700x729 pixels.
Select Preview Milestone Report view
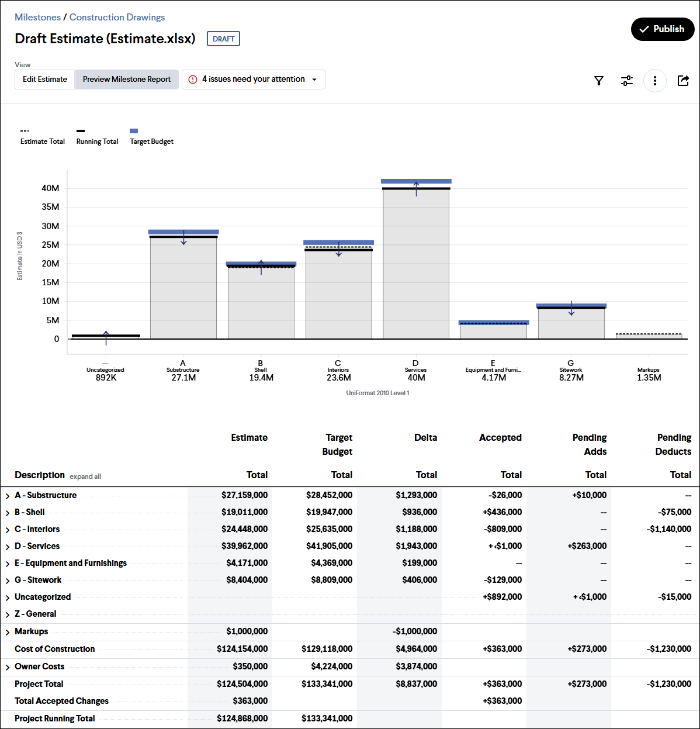click(127, 80)
